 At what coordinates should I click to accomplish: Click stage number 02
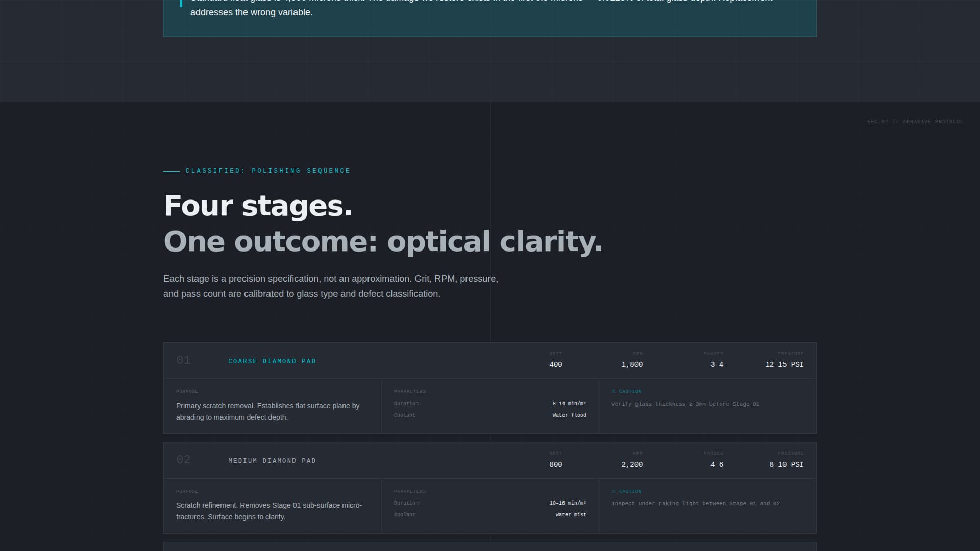click(183, 460)
